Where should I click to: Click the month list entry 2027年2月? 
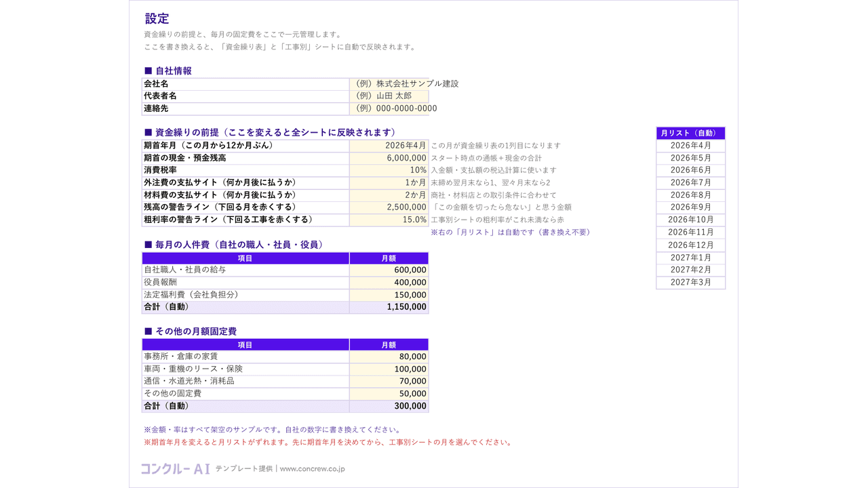pos(691,270)
